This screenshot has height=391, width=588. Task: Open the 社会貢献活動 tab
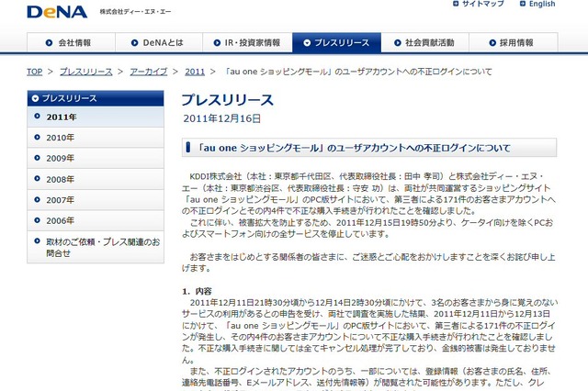[x=424, y=43]
